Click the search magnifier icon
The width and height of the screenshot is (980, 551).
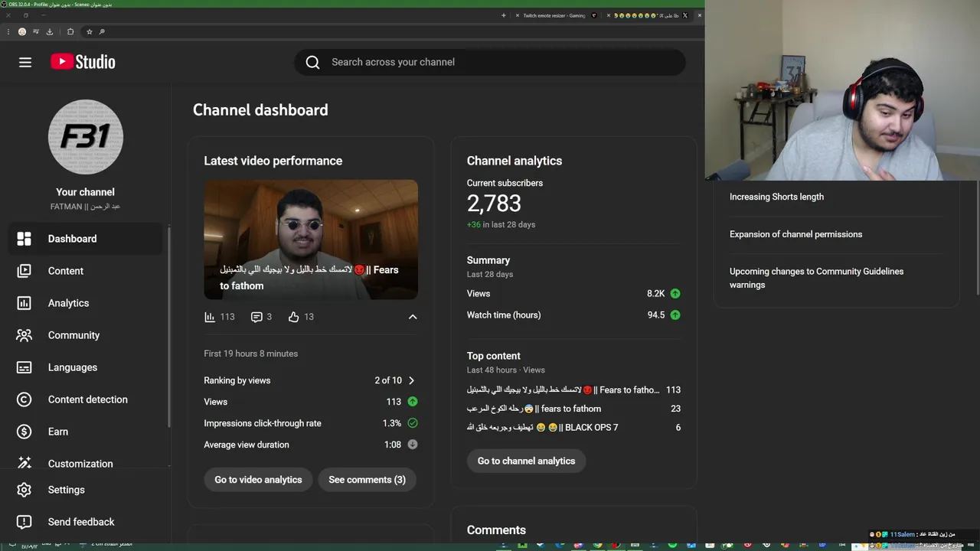[312, 62]
